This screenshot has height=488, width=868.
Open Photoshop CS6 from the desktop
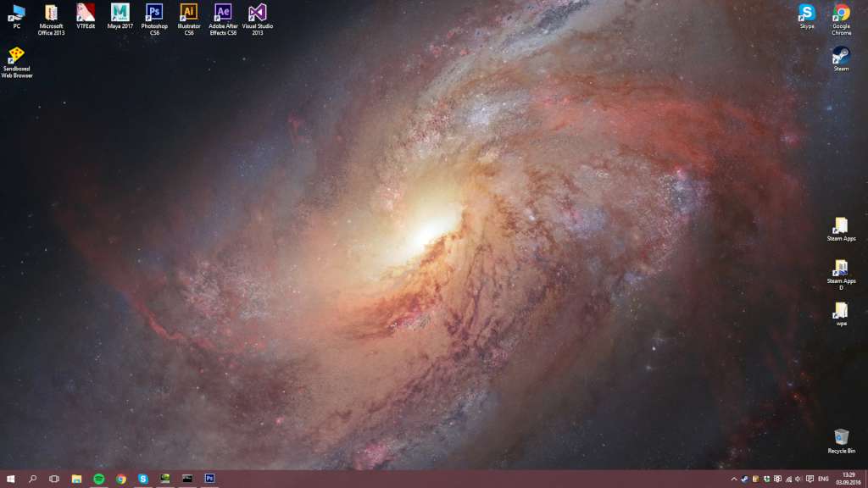(x=154, y=15)
